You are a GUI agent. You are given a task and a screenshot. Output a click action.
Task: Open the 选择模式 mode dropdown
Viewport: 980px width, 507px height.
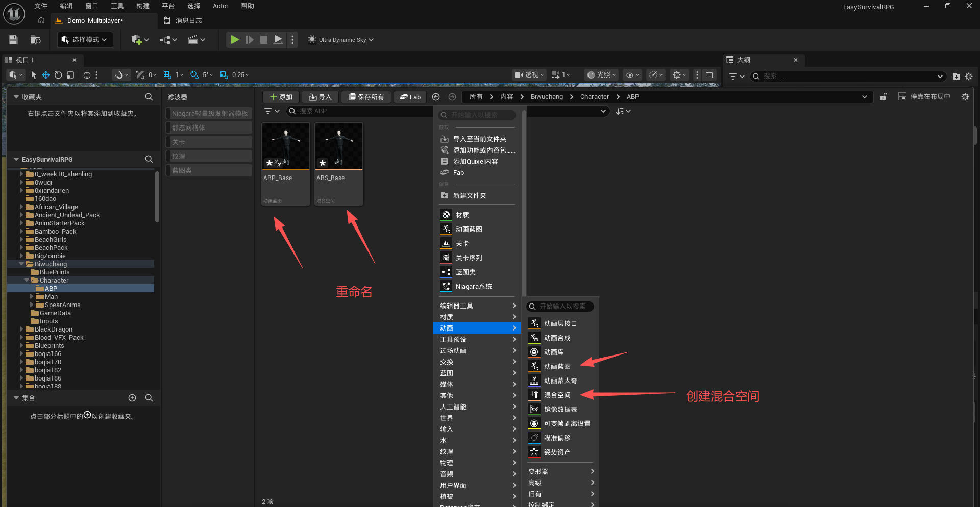point(84,40)
